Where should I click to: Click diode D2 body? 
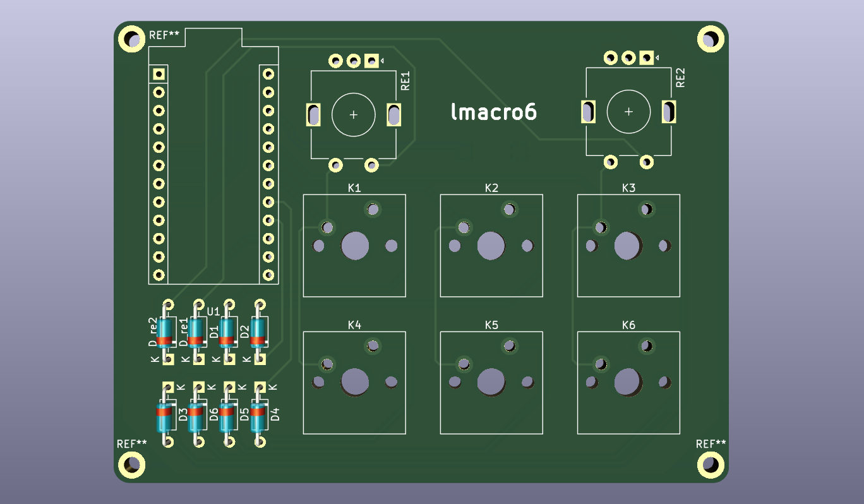pyautogui.click(x=258, y=332)
